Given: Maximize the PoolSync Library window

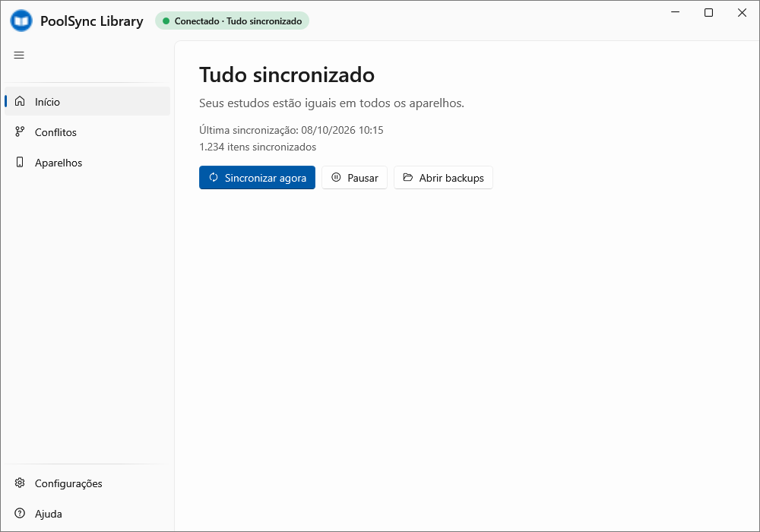Looking at the screenshot, I should [x=708, y=13].
